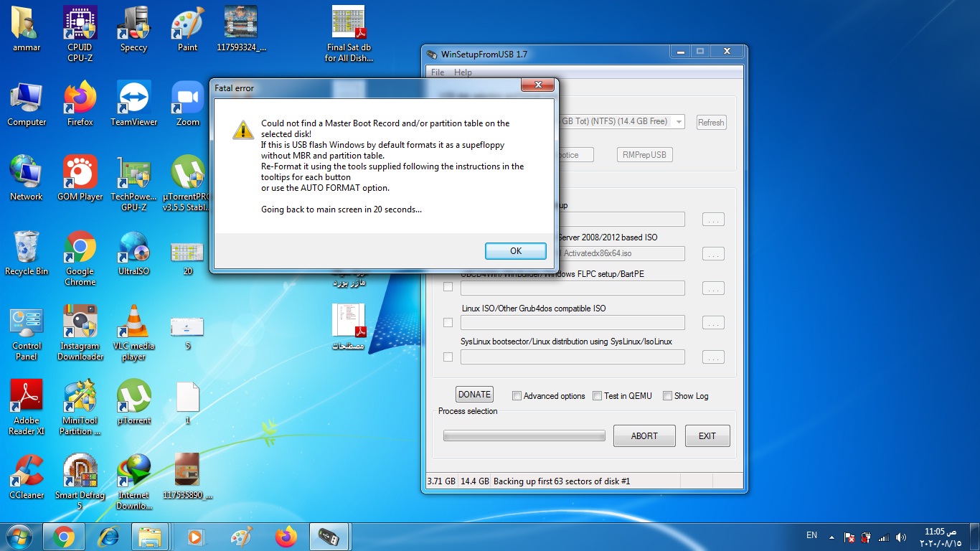Launch GOM Player shortcut
This screenshot has width=980, height=551.
pos(80,179)
